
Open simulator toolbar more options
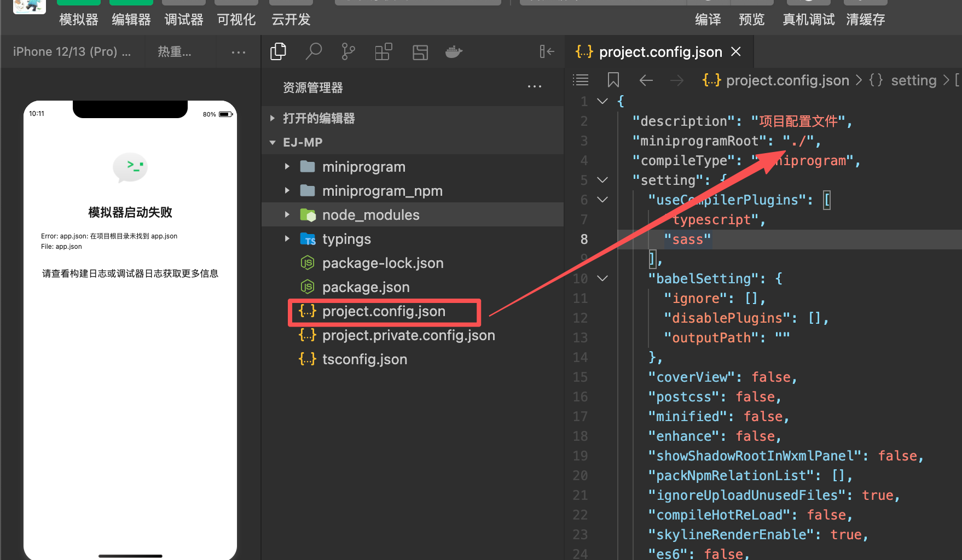pos(239,52)
